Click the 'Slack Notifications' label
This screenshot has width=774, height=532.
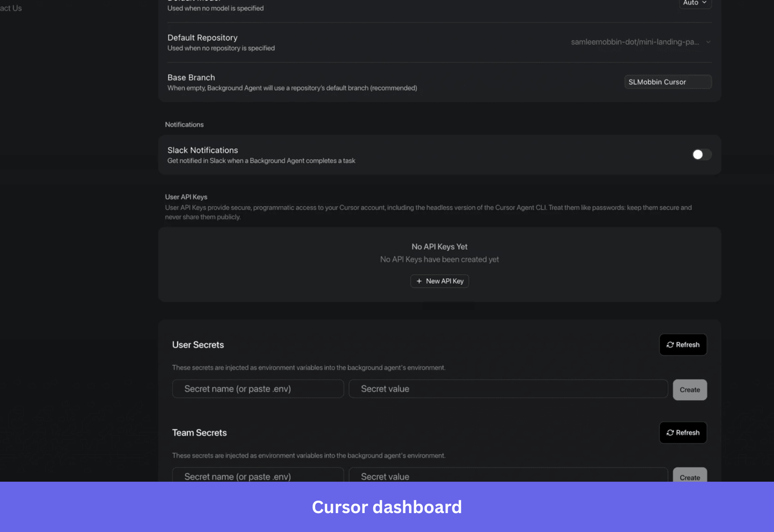tap(203, 150)
